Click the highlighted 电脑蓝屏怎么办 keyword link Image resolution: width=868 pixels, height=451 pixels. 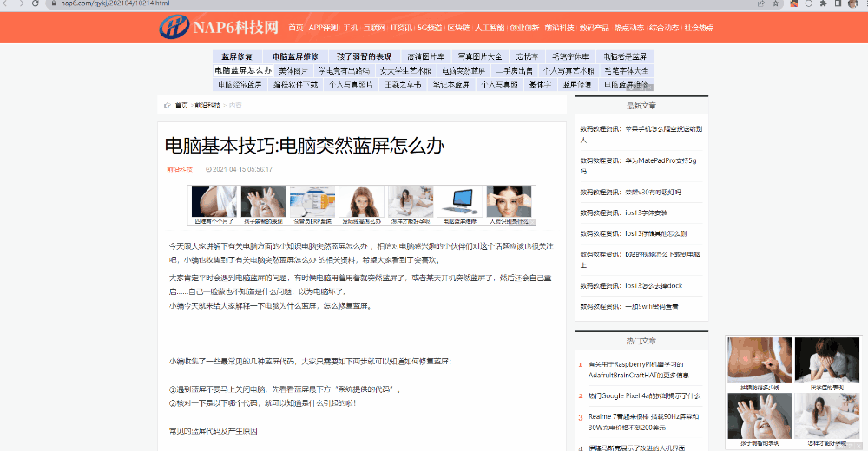click(243, 70)
